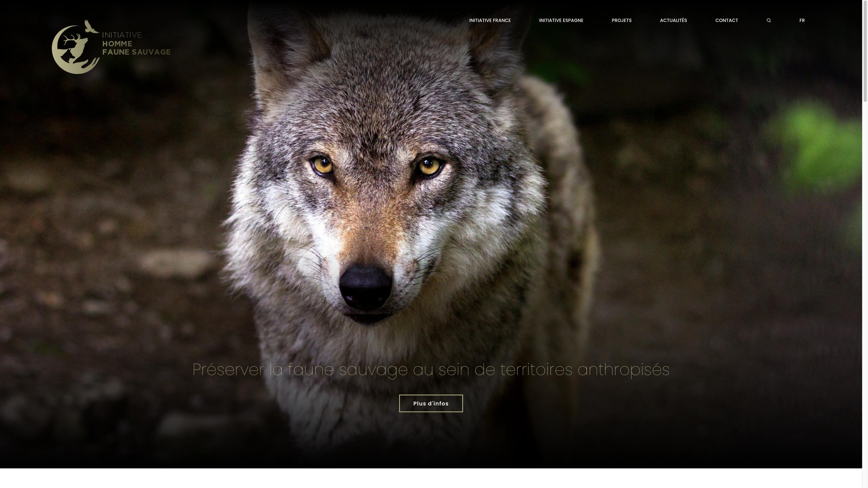Click the Plus d'infos button
This screenshot has width=868, height=488.
pyautogui.click(x=431, y=403)
